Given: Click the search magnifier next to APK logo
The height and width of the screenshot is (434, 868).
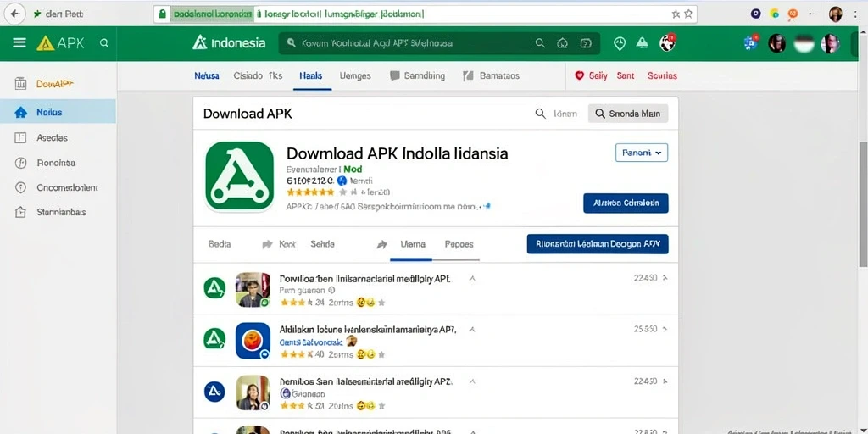Looking at the screenshot, I should tap(104, 43).
